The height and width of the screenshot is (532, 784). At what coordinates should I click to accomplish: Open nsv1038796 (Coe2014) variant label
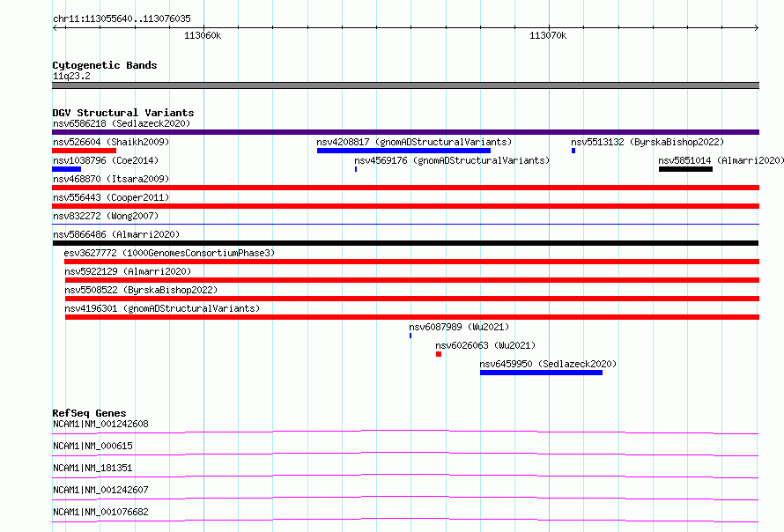(106, 160)
